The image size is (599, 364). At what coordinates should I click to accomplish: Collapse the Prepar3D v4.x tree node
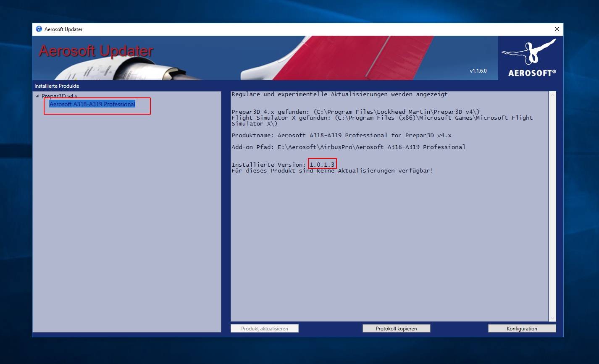coord(37,96)
